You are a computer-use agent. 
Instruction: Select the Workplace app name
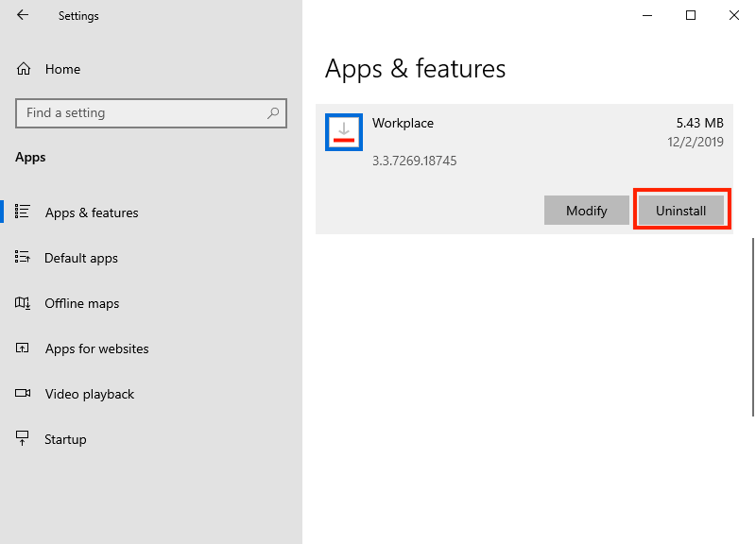404,124
